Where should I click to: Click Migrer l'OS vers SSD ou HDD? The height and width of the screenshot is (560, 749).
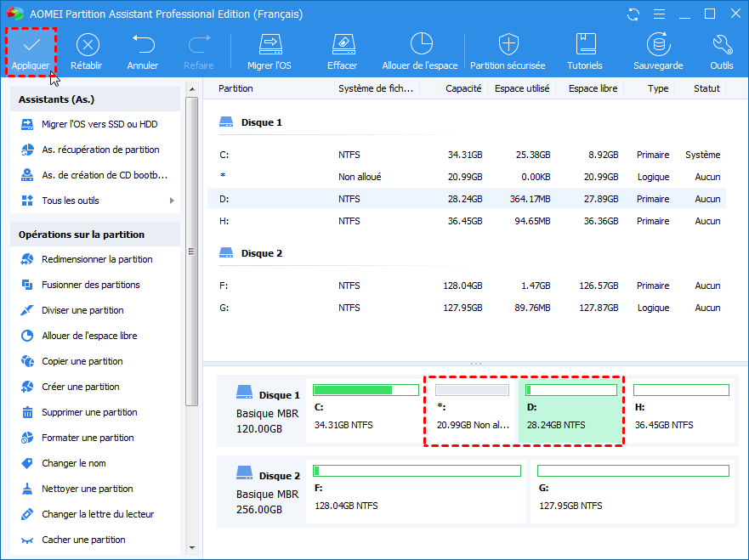[x=99, y=124]
